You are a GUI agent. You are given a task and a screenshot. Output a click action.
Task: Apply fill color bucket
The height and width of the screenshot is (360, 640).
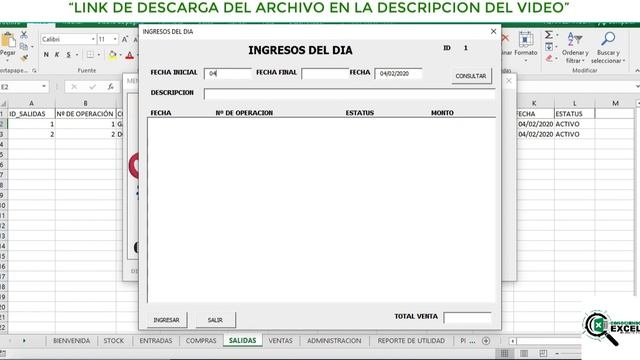112,55
